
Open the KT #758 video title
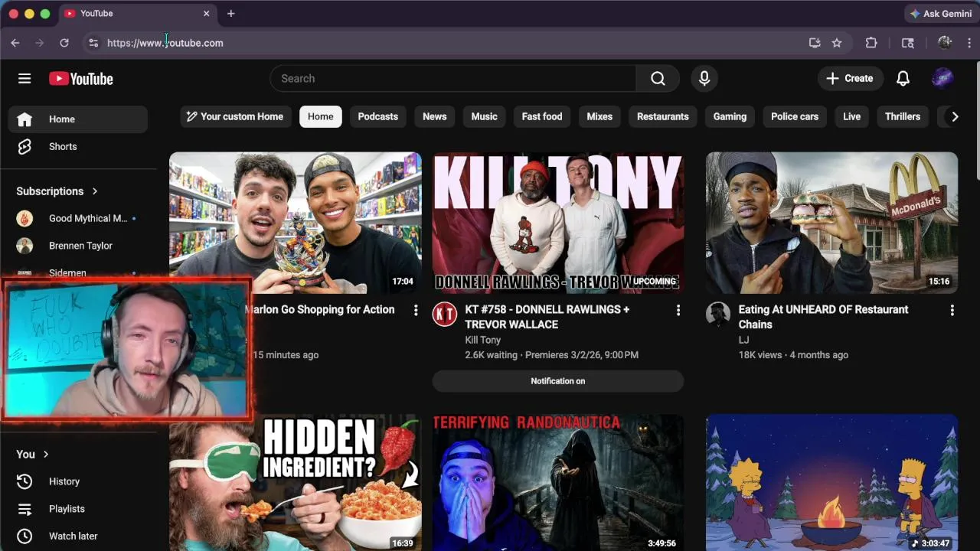pyautogui.click(x=547, y=317)
